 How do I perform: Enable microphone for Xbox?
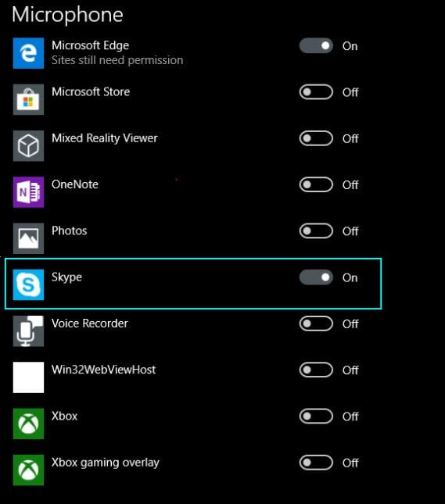316,416
